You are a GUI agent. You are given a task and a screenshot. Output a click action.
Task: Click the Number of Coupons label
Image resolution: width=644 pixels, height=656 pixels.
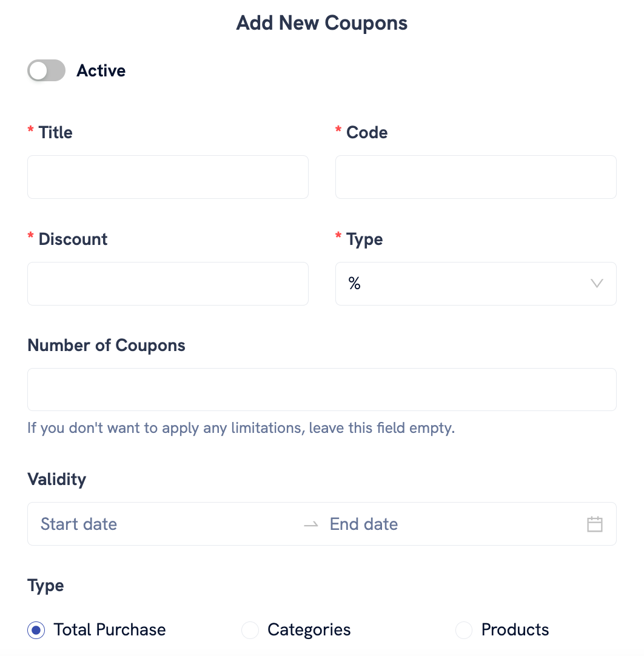click(x=106, y=346)
